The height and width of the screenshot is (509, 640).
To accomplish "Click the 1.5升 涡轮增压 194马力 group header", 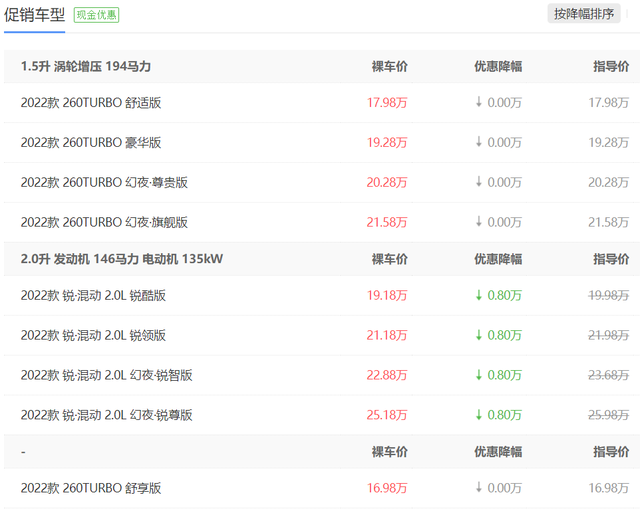I will [x=86, y=66].
